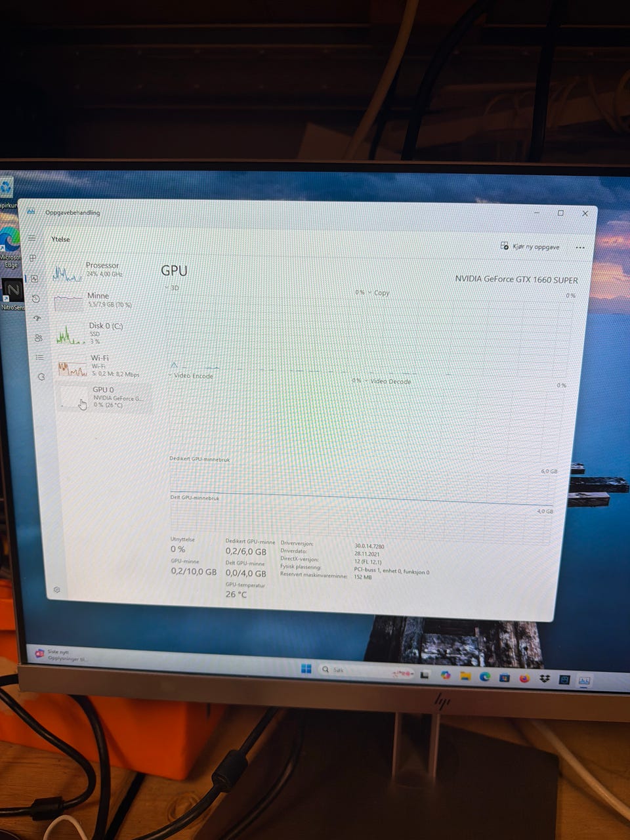This screenshot has height=840, width=630.
Task: Select the Disk 0 (C:) entry
Action: tap(102, 333)
